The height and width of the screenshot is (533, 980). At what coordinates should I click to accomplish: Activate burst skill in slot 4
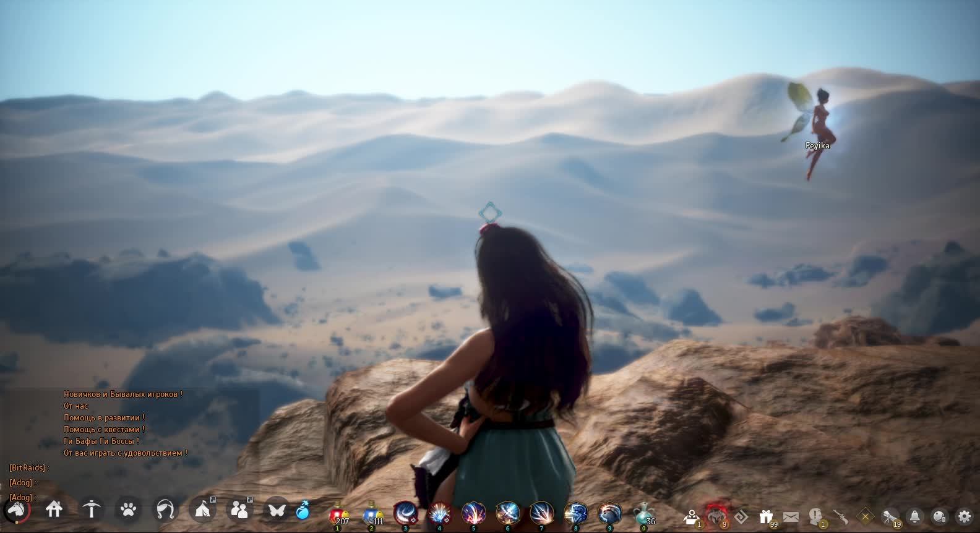(440, 514)
